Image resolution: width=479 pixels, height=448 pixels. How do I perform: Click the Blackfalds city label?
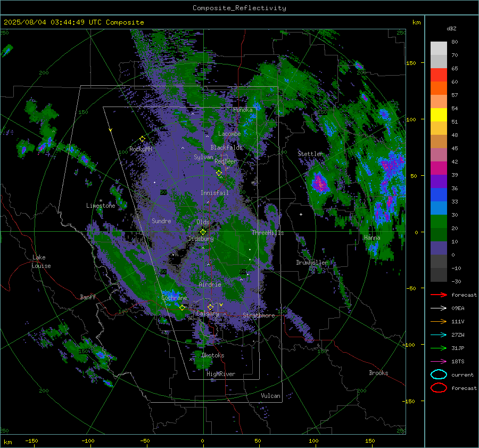point(226,148)
